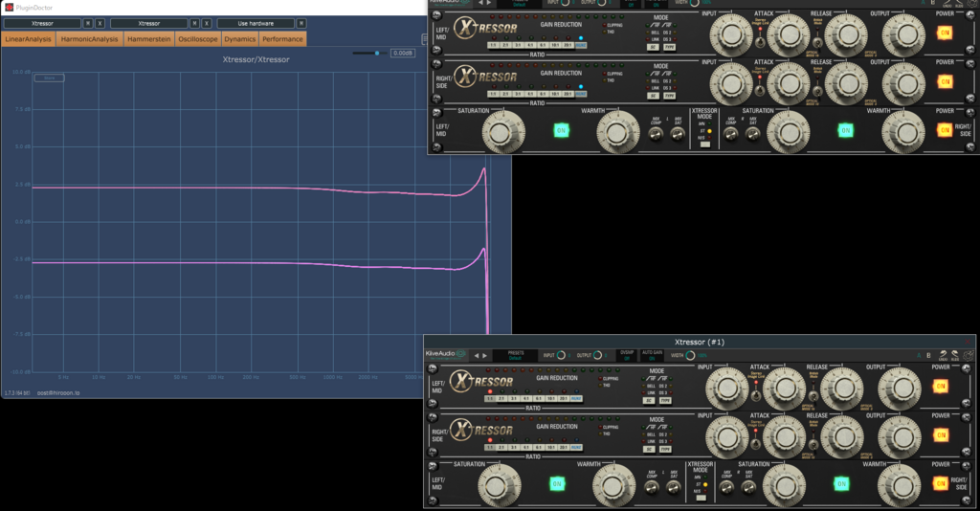Click Right/Side Output knob in Xtressor (#1)

(899, 436)
